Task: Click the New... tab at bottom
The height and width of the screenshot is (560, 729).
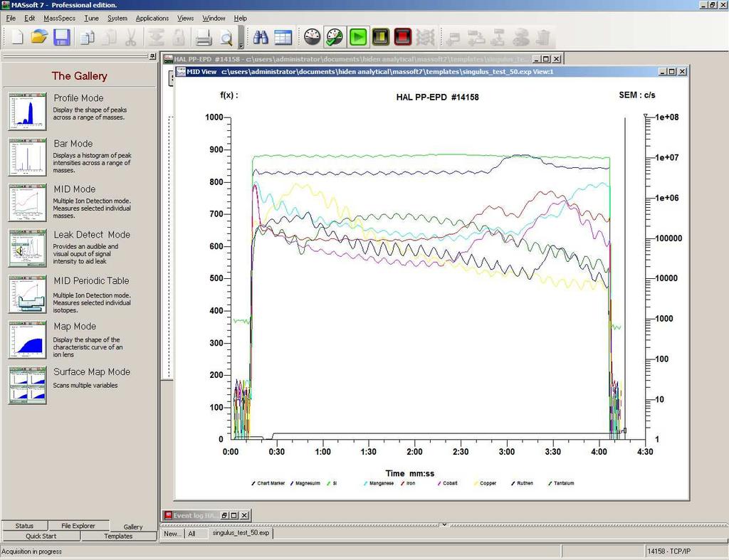Action: click(x=172, y=534)
